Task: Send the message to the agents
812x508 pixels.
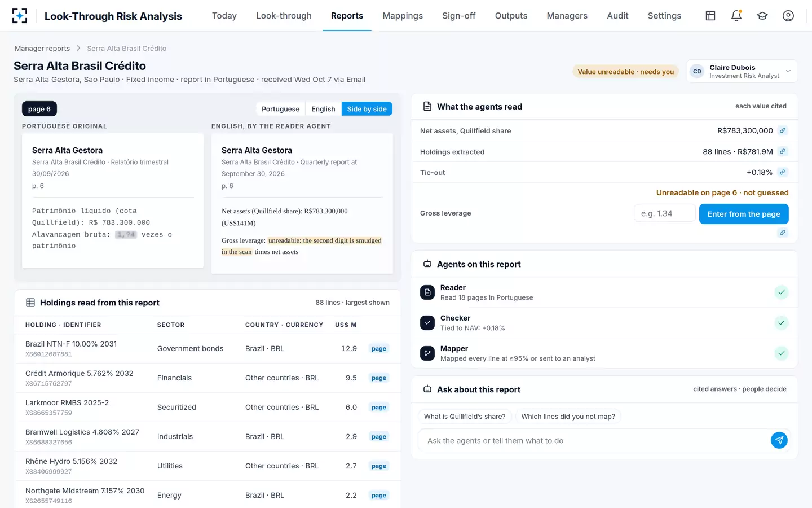Action: click(x=779, y=440)
